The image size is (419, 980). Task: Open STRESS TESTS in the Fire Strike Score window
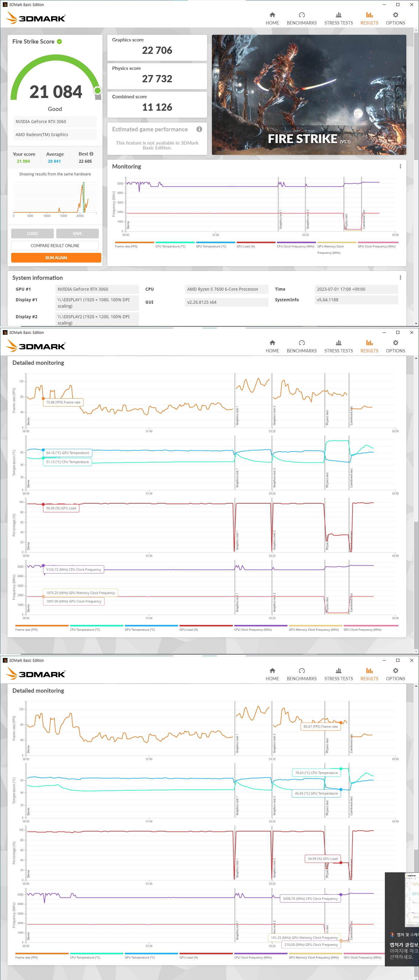pyautogui.click(x=338, y=18)
